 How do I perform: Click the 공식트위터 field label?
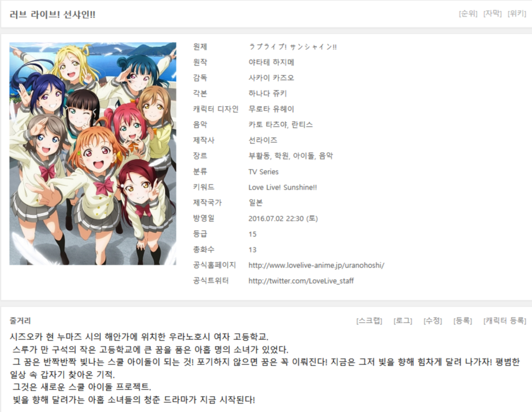211,281
